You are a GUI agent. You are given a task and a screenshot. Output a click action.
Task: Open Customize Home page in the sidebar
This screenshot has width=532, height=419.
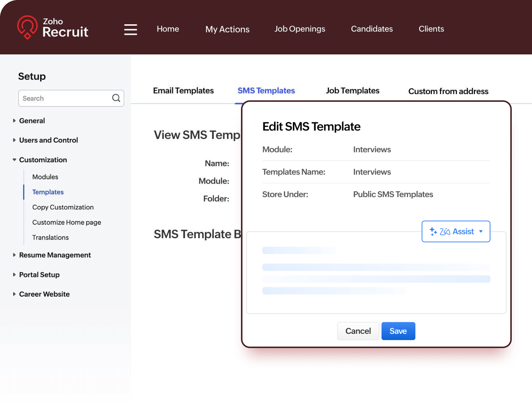(x=67, y=222)
